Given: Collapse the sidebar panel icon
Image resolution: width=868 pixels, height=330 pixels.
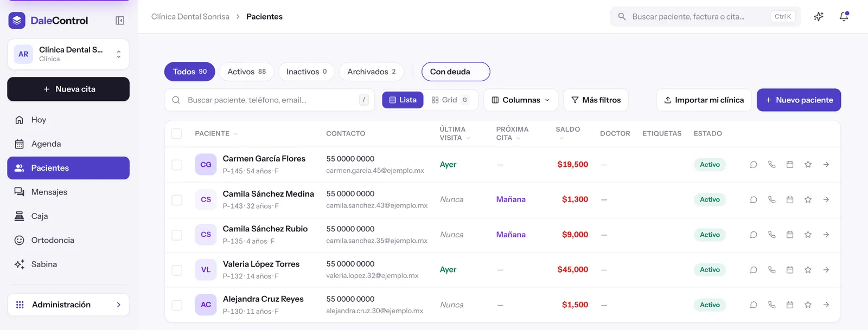Looking at the screenshot, I should coord(120,21).
